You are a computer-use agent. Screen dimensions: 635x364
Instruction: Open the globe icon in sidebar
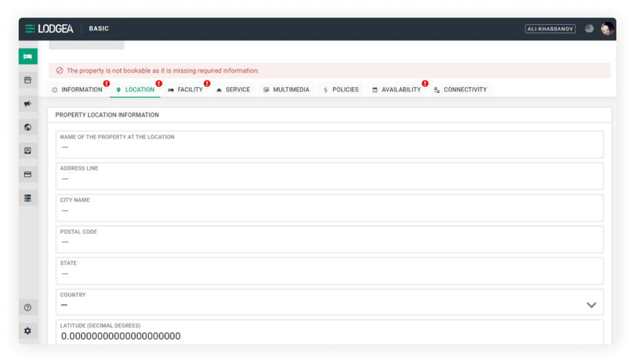28,127
